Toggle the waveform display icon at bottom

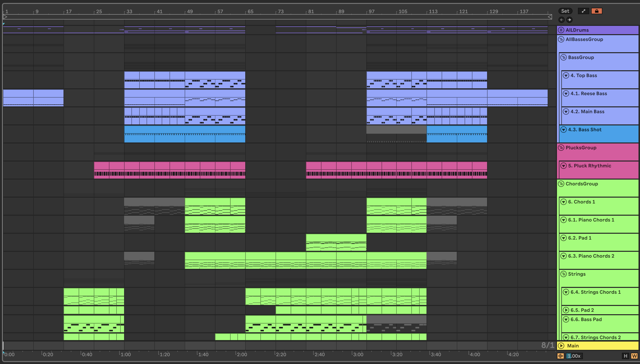560,356
